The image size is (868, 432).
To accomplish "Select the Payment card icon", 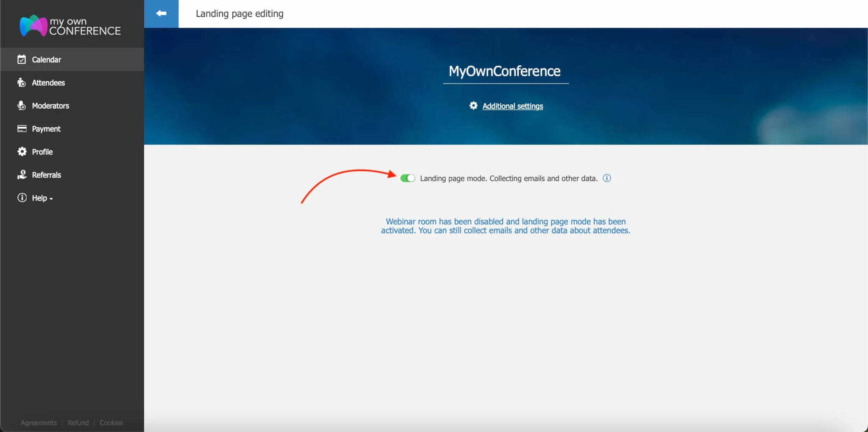I will pyautogui.click(x=22, y=128).
